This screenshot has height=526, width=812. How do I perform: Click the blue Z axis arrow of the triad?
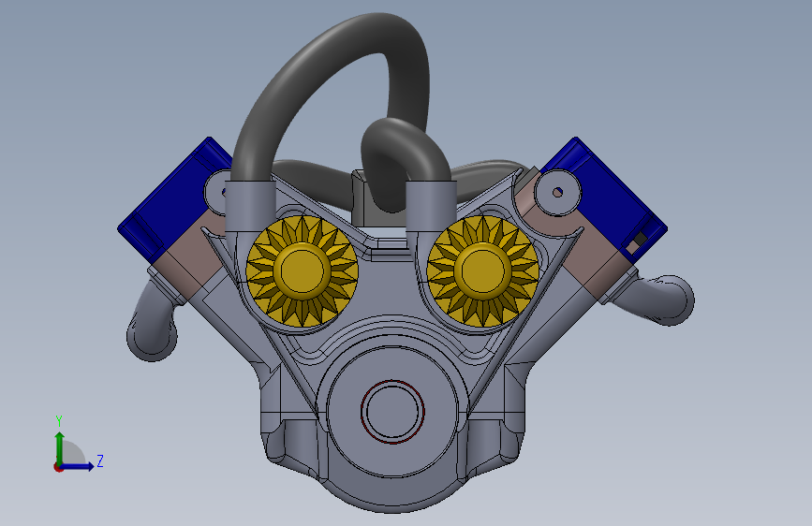point(78,466)
